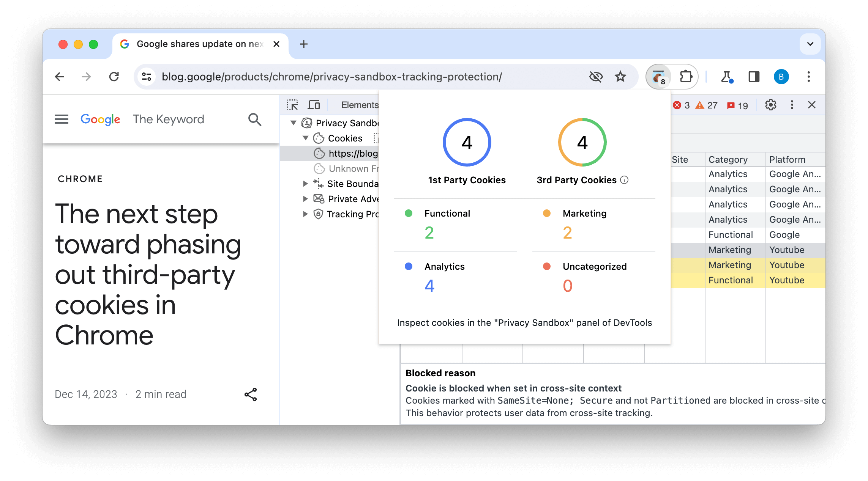Viewport: 868px width, 481px height.
Task: Click the close button on DevTools panel
Action: pos(813,105)
